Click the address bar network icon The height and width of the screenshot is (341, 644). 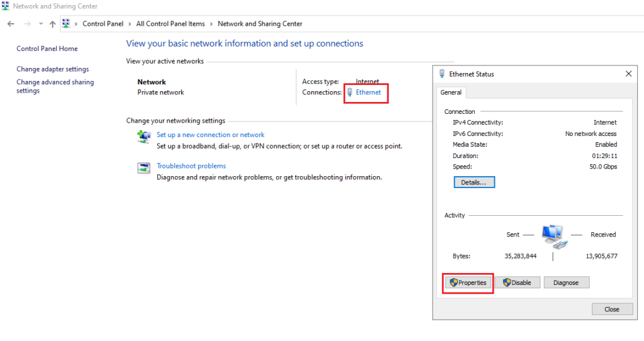tap(65, 23)
